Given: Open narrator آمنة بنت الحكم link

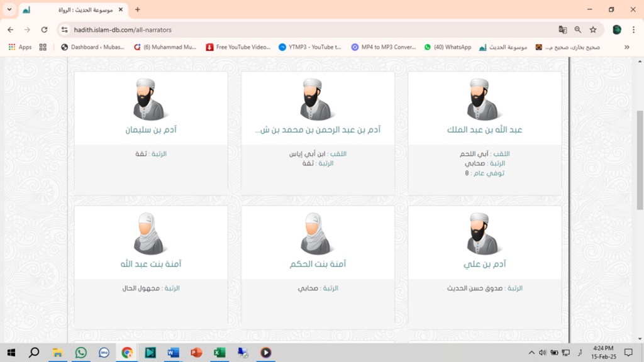Looking at the screenshot, I should coord(318,264).
